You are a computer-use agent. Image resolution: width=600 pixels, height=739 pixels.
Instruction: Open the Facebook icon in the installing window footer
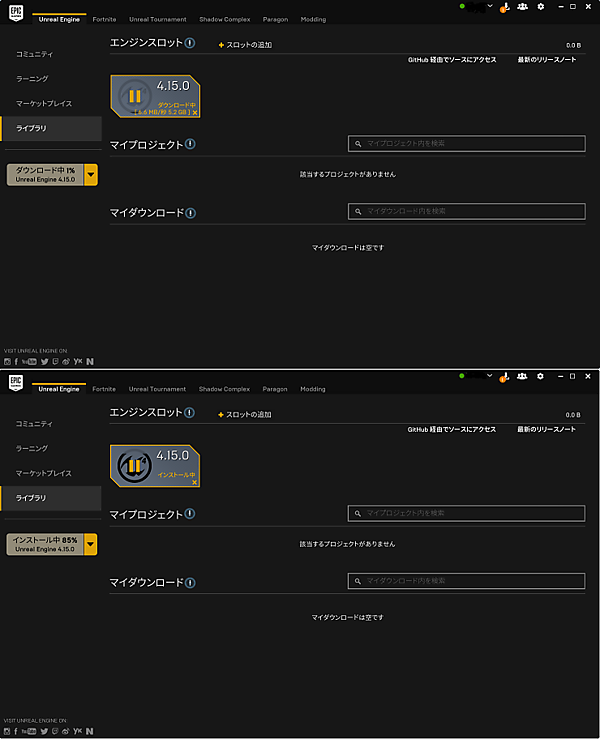tap(16, 731)
